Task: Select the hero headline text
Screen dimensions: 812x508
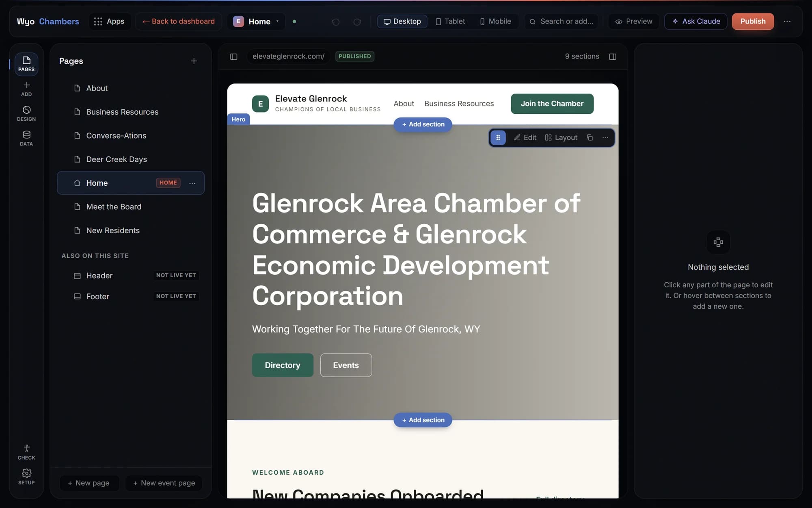Action: pos(417,250)
